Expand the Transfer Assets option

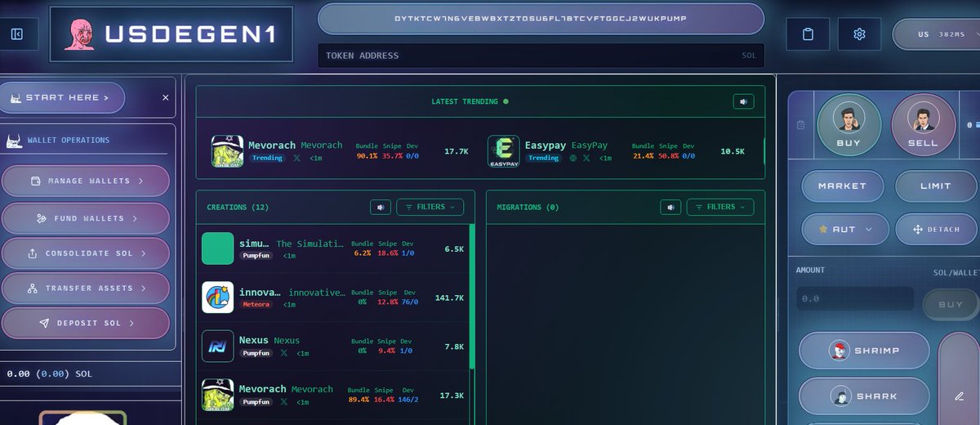coord(86,289)
